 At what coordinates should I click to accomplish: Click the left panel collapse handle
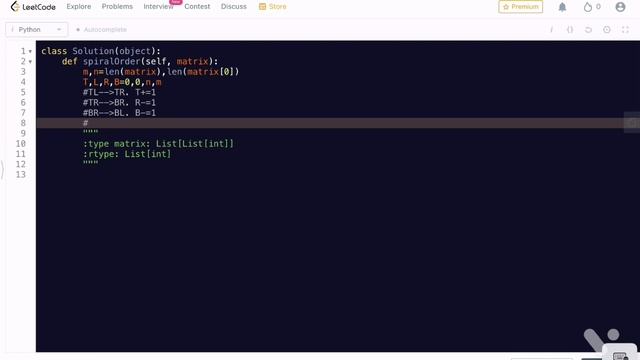[2, 169]
